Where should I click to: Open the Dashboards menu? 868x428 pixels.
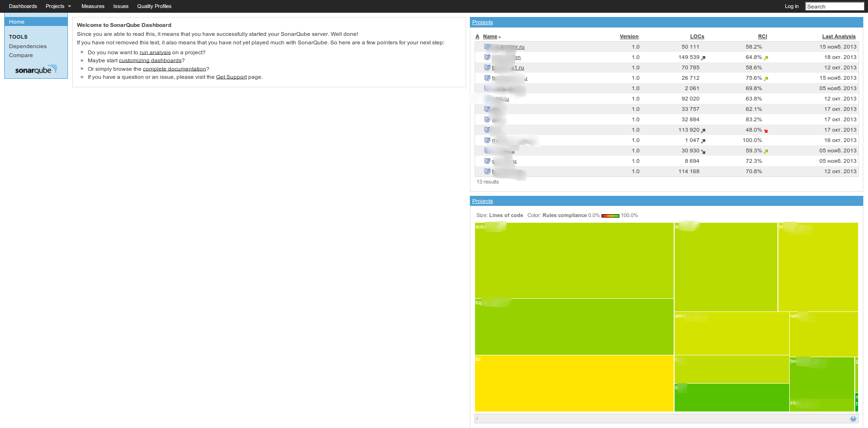click(x=23, y=6)
